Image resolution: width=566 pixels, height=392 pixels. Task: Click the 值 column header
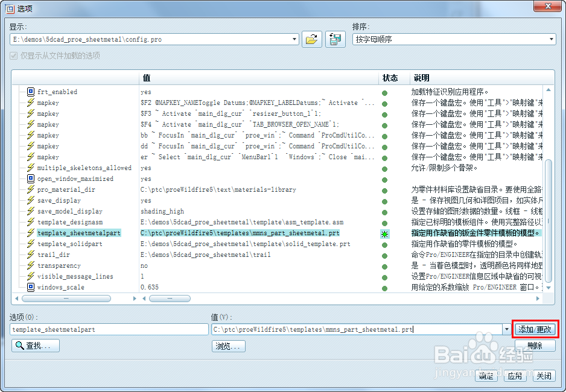pos(258,78)
